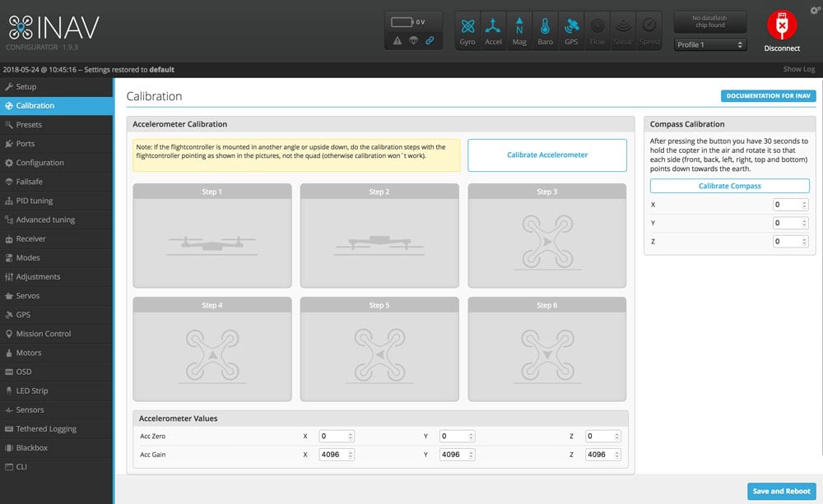Image resolution: width=823 pixels, height=504 pixels.
Task: Click Calibrate Compass button
Action: pos(729,186)
